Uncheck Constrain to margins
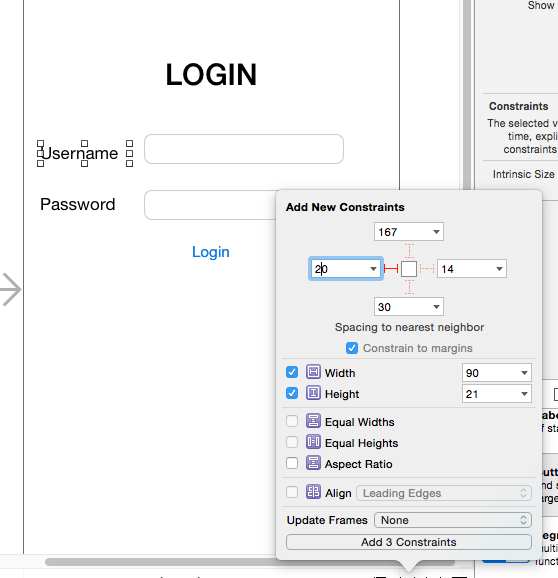The image size is (558, 578). tap(352, 348)
